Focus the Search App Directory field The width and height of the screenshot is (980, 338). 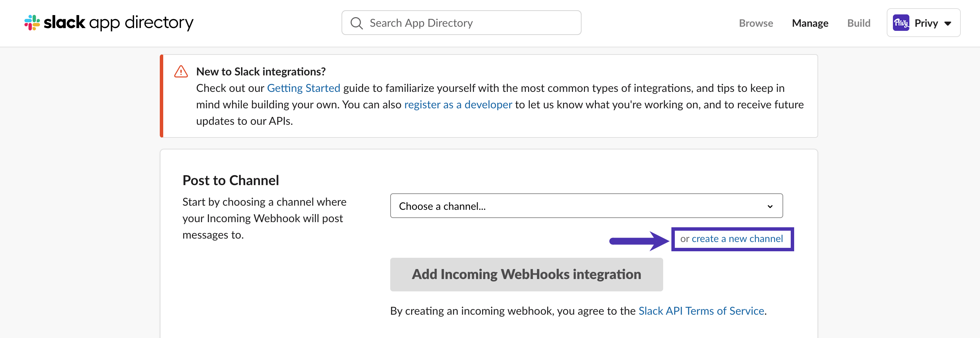(x=461, y=23)
